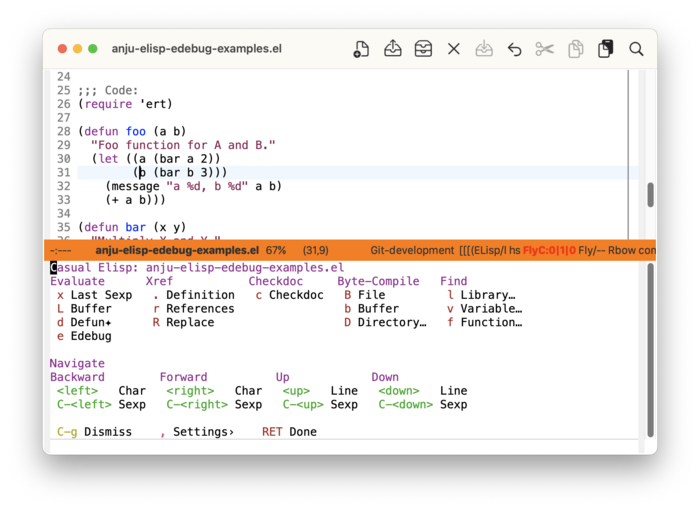The height and width of the screenshot is (511, 700).
Task: Click the directory drawer toolbar icon
Action: click(x=423, y=49)
